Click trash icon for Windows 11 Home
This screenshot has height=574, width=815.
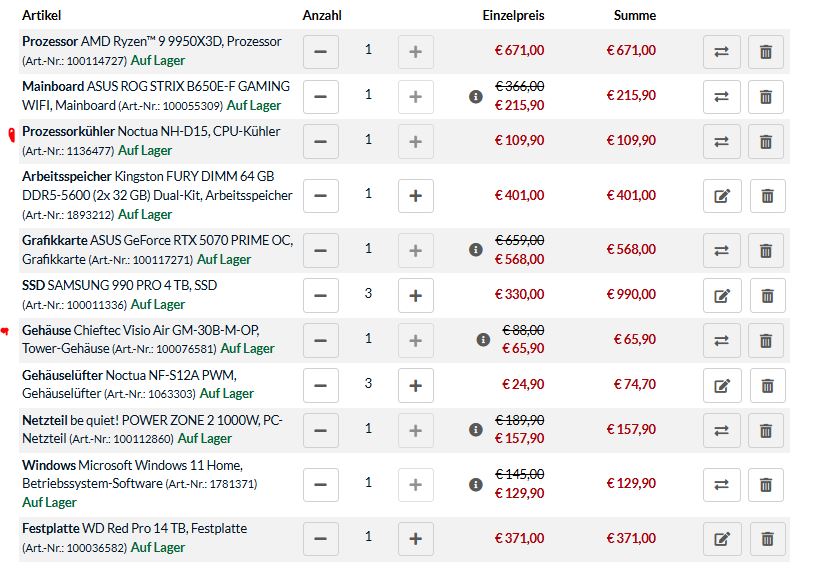(x=766, y=485)
